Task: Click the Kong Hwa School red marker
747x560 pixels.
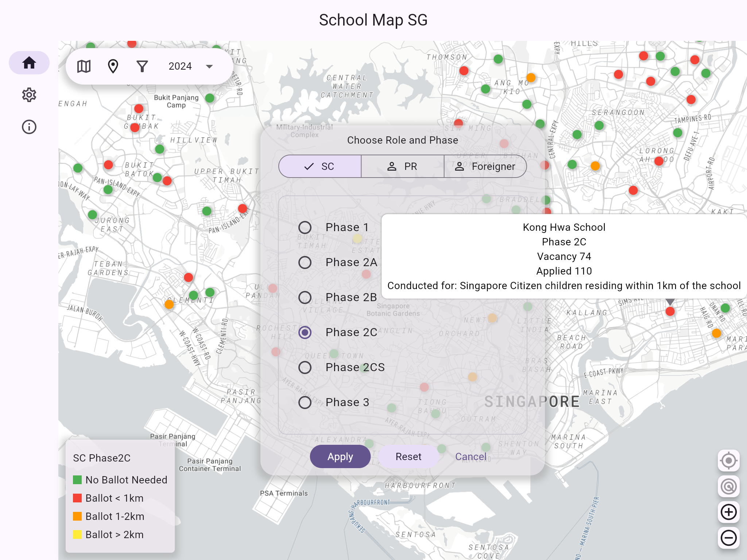Action: pos(670,311)
